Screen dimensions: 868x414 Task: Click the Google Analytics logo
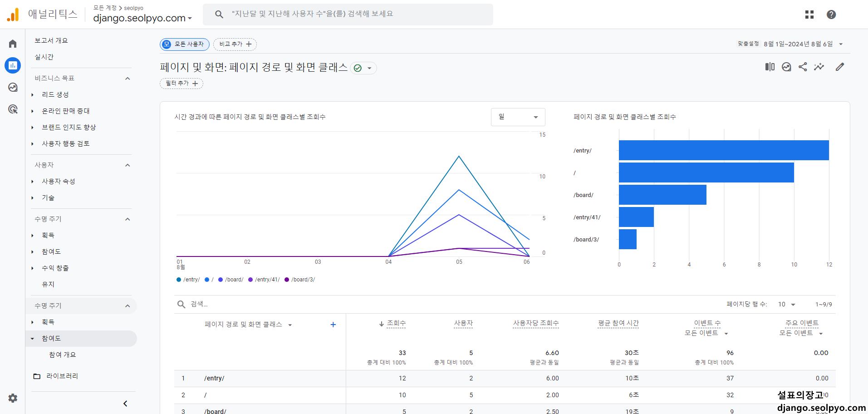click(13, 15)
